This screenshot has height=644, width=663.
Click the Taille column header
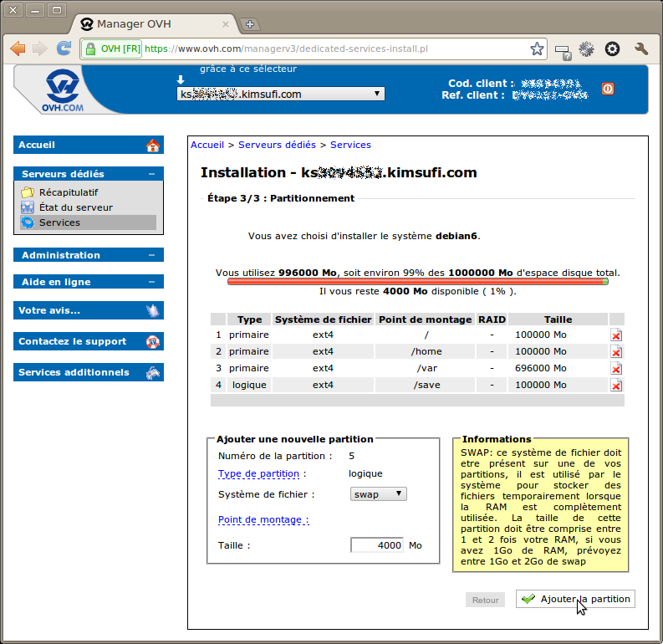[558, 319]
